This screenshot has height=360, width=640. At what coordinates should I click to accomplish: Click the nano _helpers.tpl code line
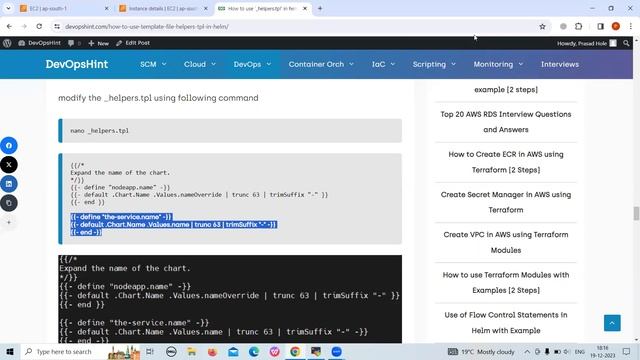pos(99,131)
